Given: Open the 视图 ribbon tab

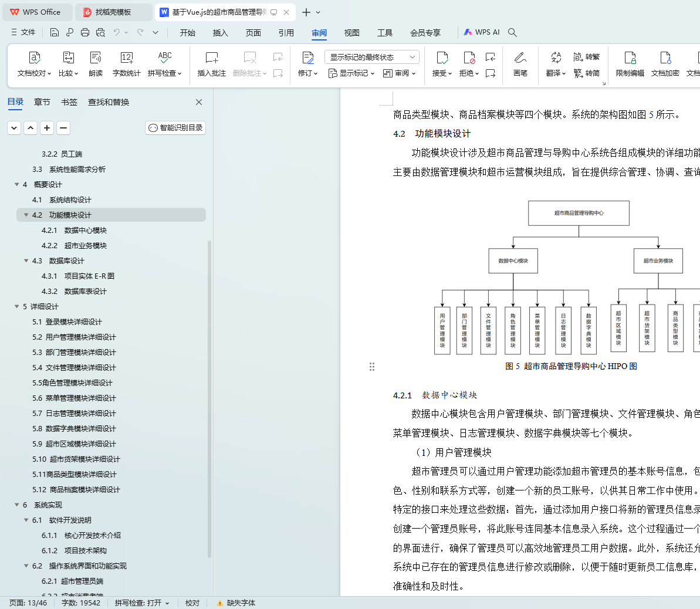Looking at the screenshot, I should (352, 33).
